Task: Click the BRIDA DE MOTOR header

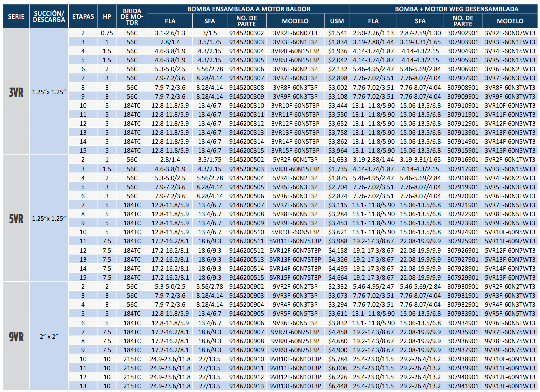Action: tap(132, 16)
